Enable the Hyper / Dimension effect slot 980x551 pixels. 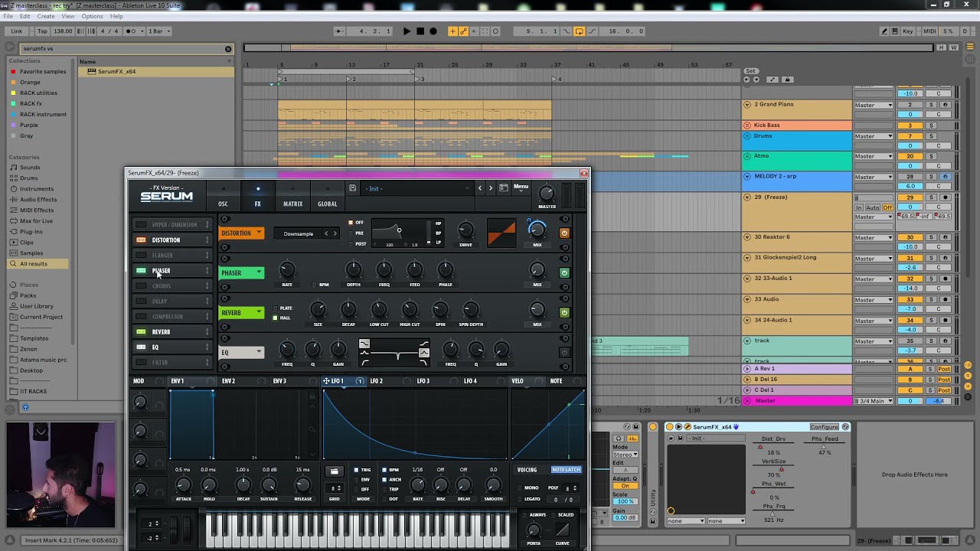coord(141,225)
